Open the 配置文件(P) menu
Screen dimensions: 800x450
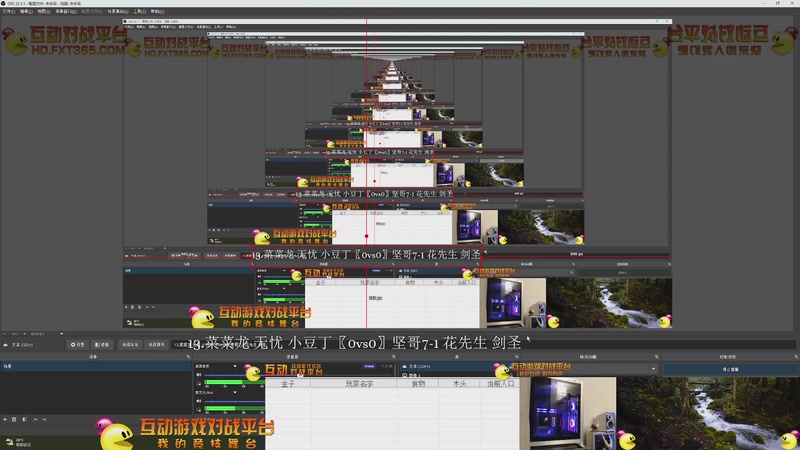tap(92, 11)
